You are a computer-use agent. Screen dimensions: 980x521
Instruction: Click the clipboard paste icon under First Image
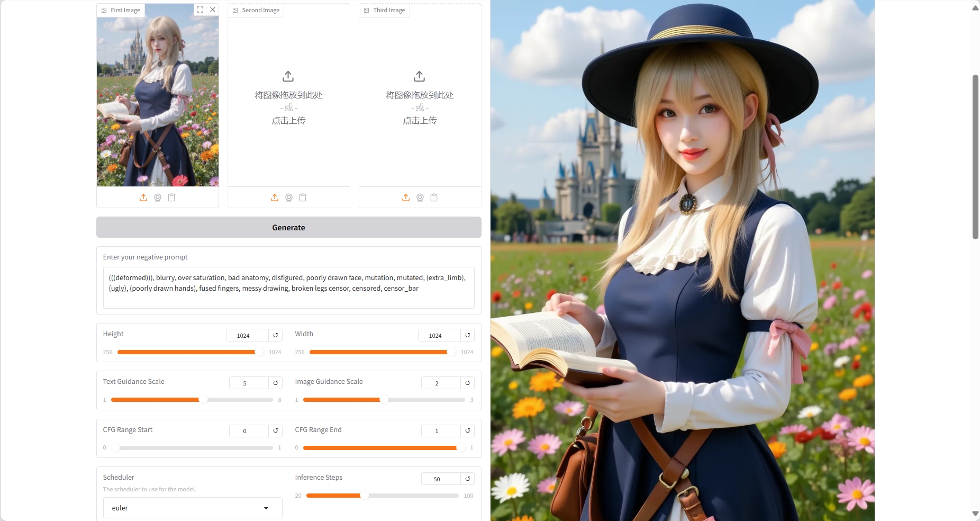tap(171, 197)
